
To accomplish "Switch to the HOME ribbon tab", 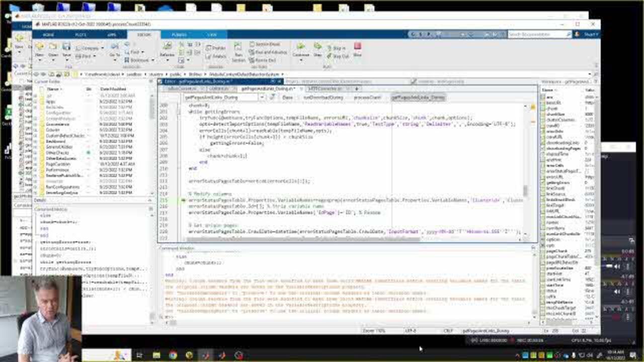I will pos(48,35).
